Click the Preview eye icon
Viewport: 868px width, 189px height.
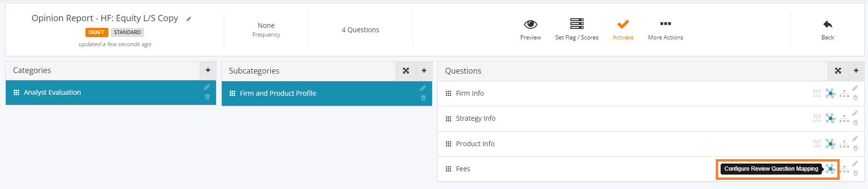pyautogui.click(x=530, y=24)
